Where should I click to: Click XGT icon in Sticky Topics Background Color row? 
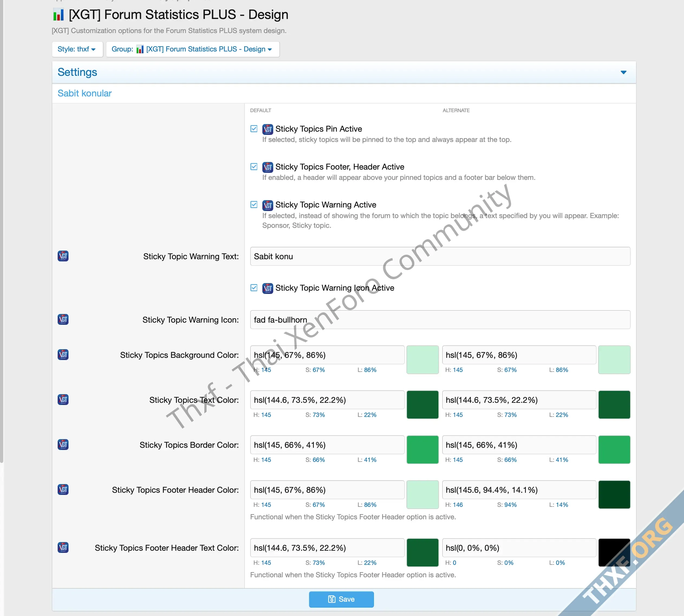63,354
